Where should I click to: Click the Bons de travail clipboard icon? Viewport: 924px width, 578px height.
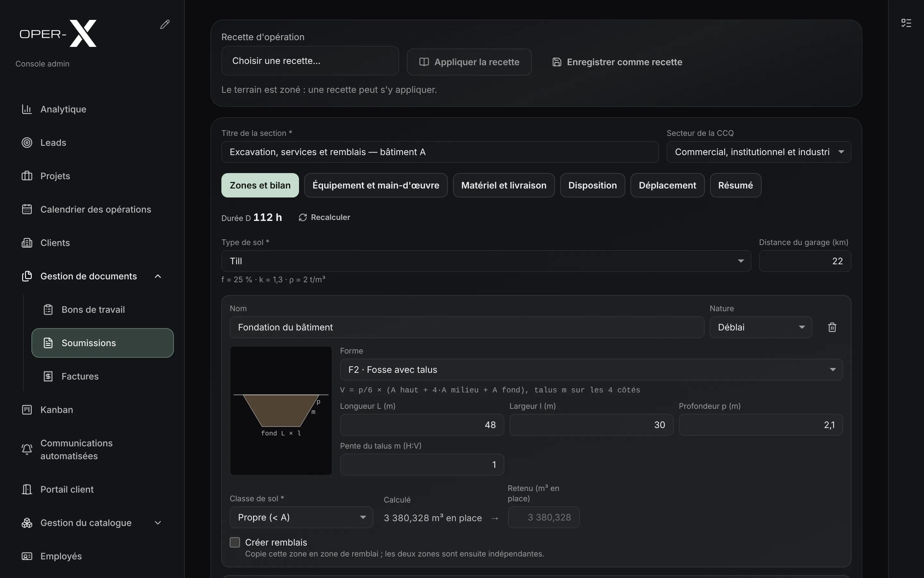click(48, 309)
